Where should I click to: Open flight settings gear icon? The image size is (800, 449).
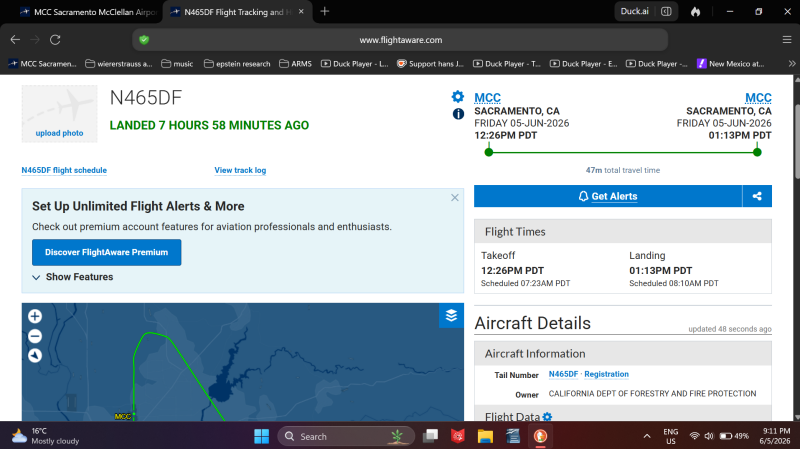[x=458, y=96]
